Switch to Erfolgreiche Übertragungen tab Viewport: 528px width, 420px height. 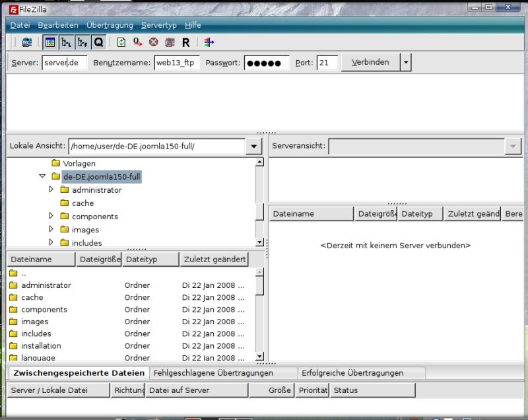[x=361, y=373]
